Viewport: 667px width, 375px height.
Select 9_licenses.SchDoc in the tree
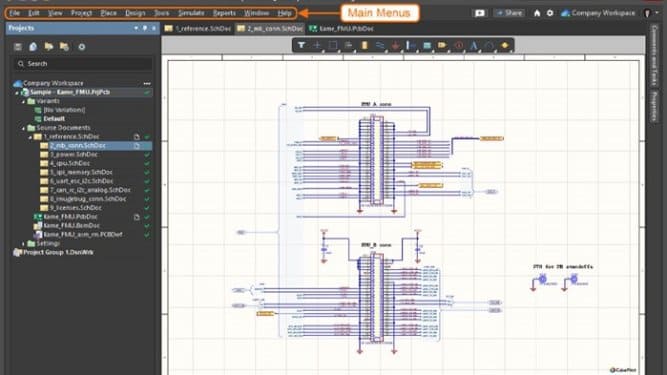[76, 208]
